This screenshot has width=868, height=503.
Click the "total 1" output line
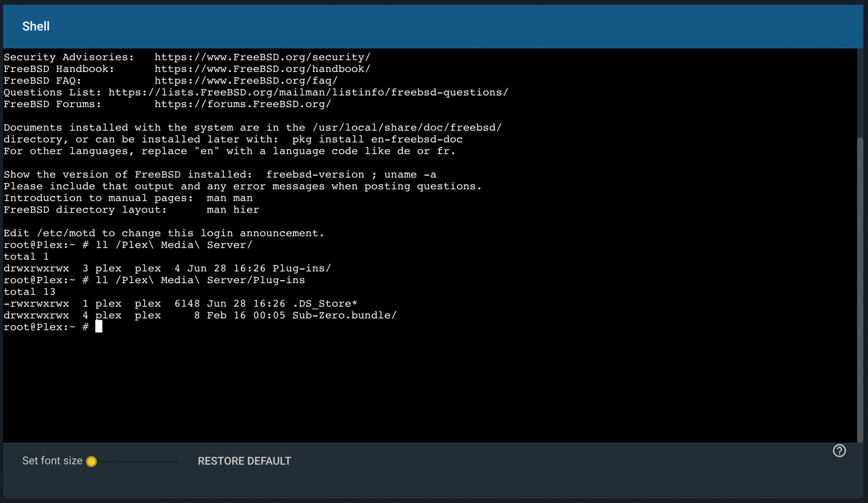(x=26, y=256)
